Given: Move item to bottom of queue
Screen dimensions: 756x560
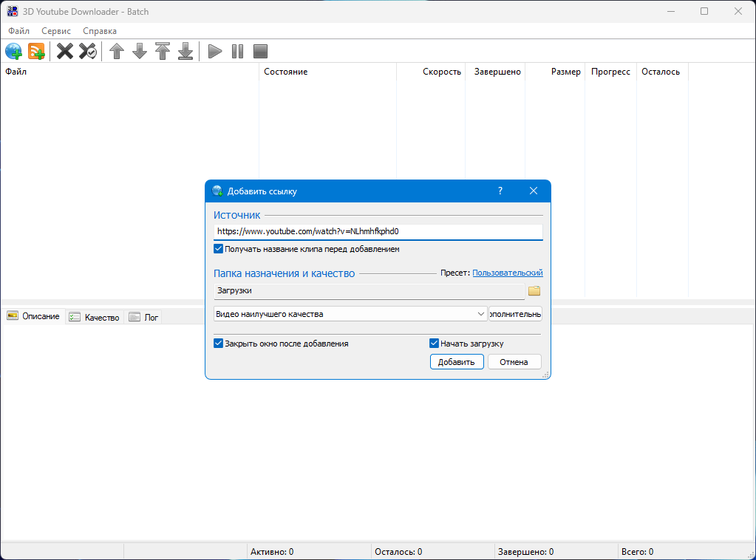Looking at the screenshot, I should [x=185, y=51].
